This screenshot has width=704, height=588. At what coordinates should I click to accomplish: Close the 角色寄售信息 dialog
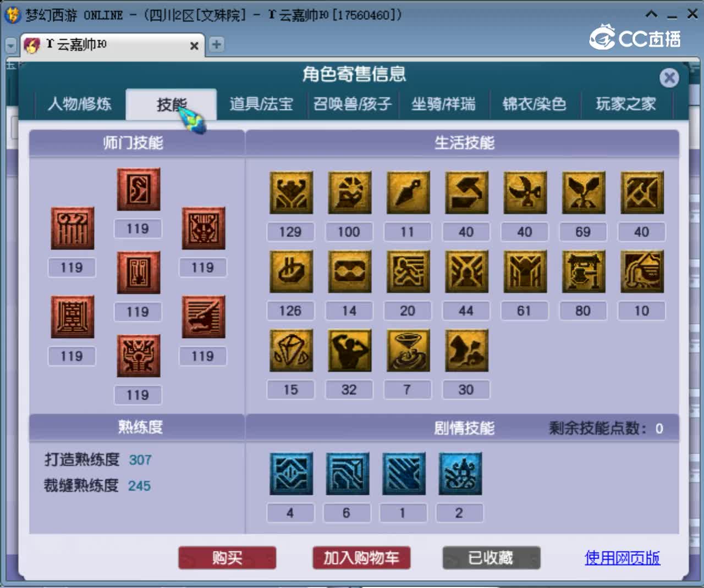coord(669,78)
